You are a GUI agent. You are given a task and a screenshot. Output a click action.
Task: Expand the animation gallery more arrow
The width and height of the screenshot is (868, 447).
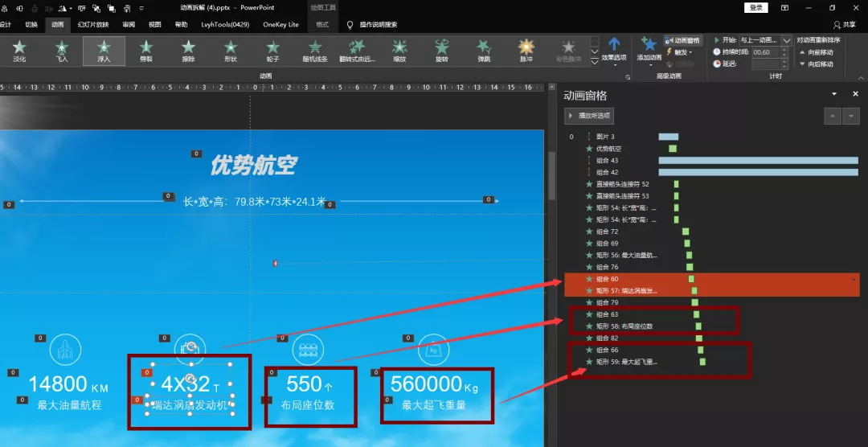[595, 61]
